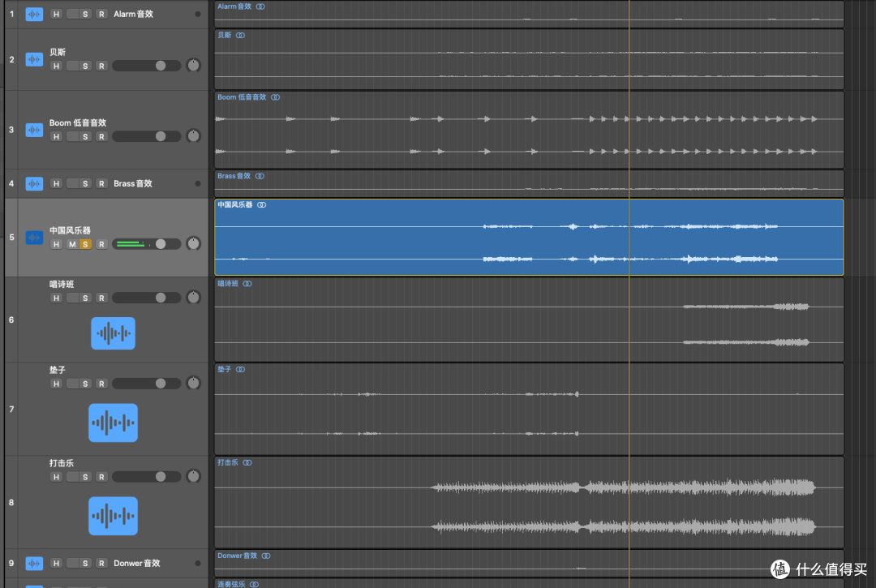Select the highlighted 中国风乐器 audio region

529,238
